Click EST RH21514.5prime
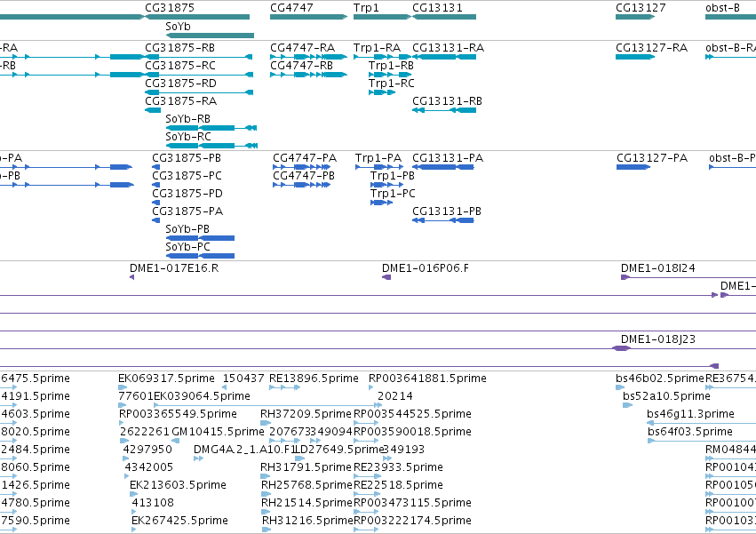 coord(267,512)
